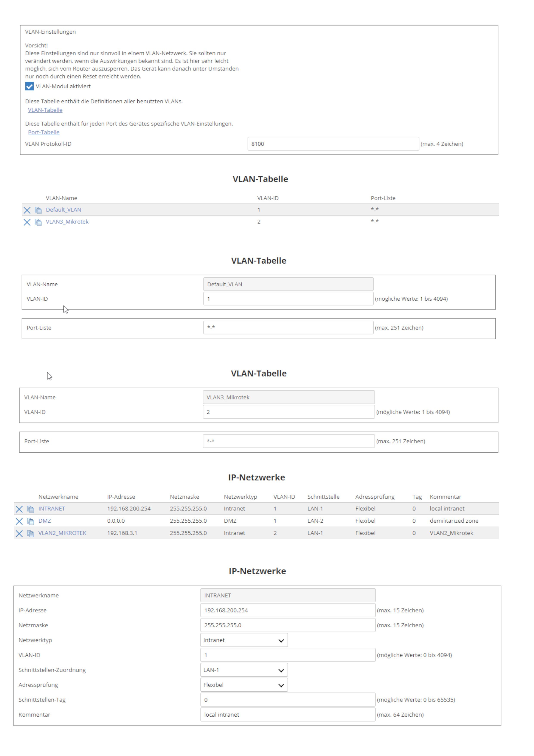The width and height of the screenshot is (534, 756).
Task: Click the Adressprüfung column header
Action: pyautogui.click(x=375, y=497)
